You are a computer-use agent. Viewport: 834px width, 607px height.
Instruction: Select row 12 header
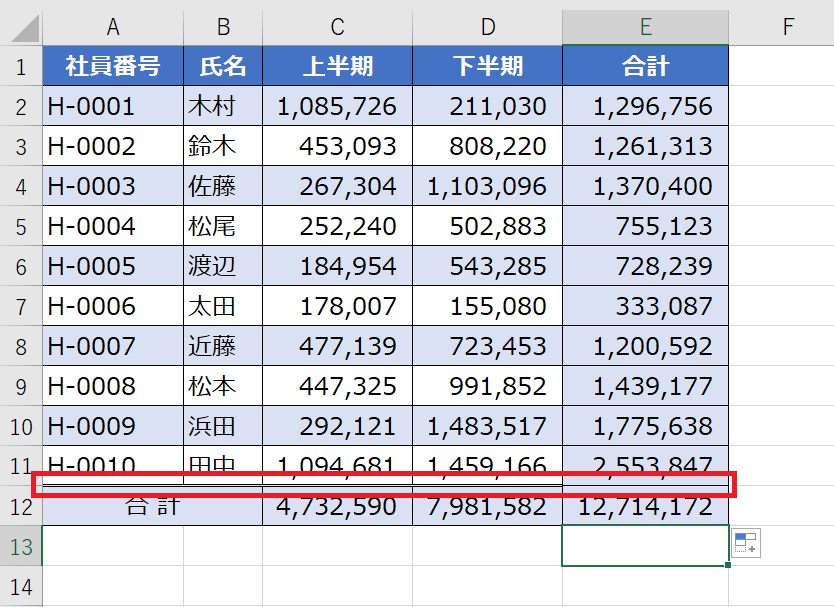21,507
